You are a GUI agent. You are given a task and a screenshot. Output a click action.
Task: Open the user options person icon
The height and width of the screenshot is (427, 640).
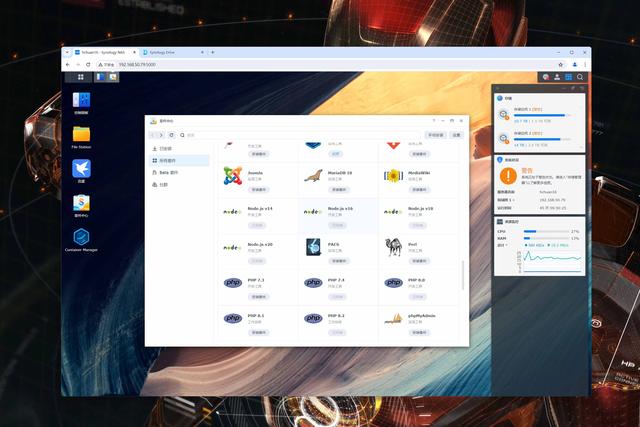point(557,77)
